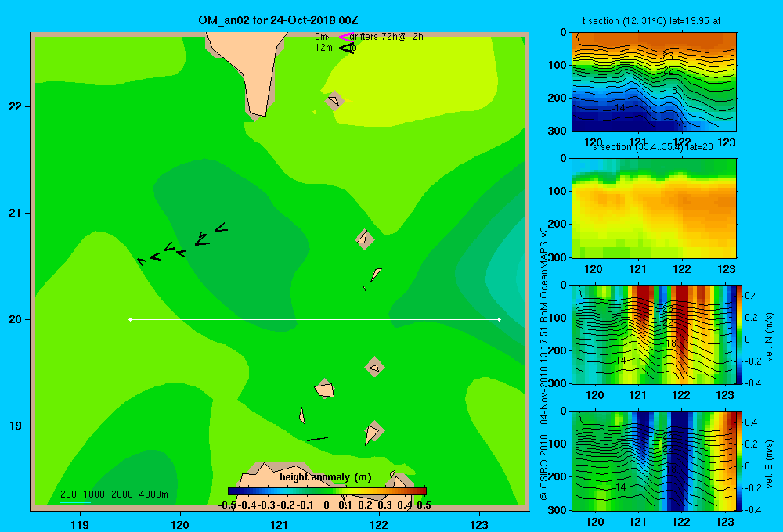Select the 'drifters 72h@12h' legend label
Image resolution: width=783 pixels, height=532 pixels.
click(x=387, y=37)
